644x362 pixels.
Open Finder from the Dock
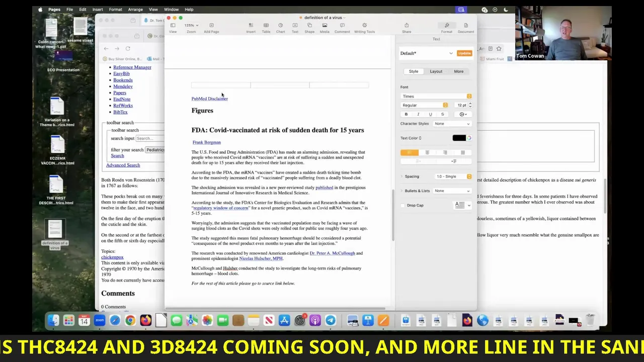click(x=53, y=320)
